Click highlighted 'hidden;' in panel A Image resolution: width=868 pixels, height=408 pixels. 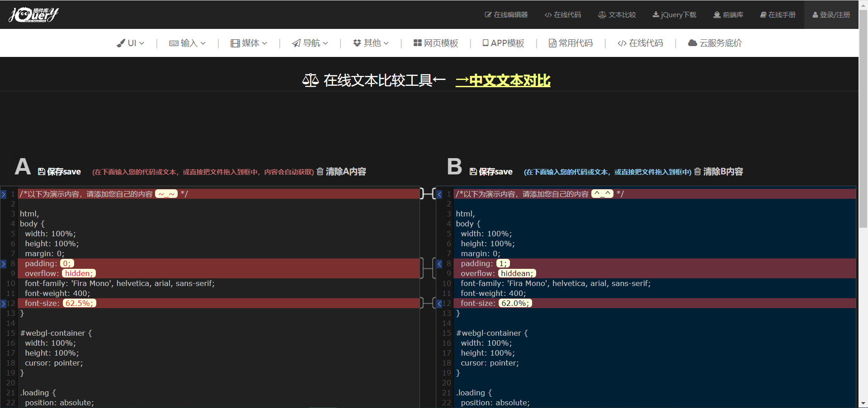click(x=79, y=273)
